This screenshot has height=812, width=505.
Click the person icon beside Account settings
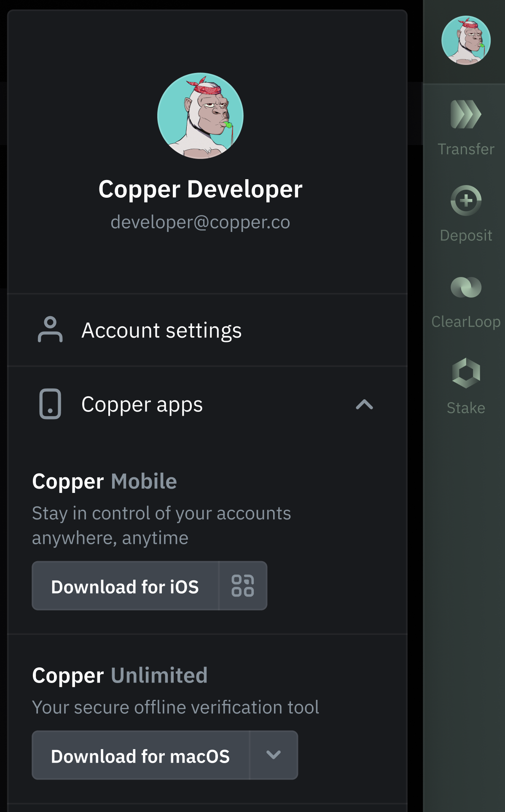50,330
